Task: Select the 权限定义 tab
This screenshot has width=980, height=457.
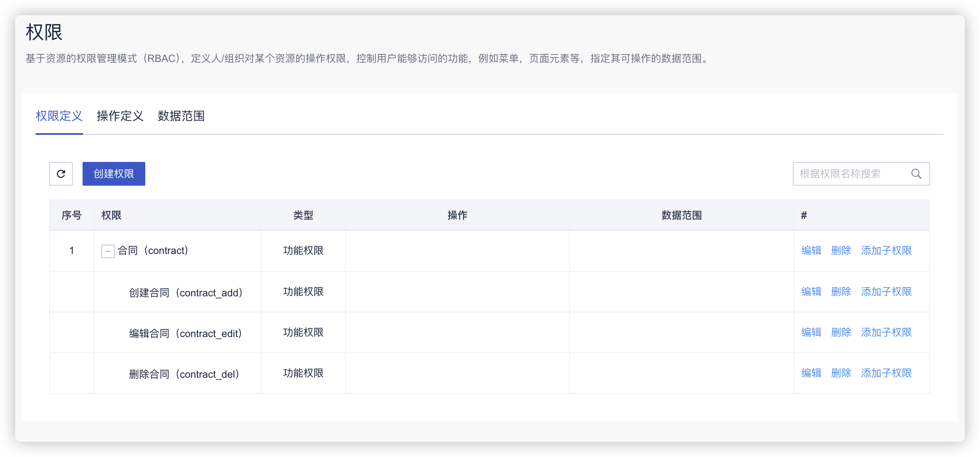Action: tap(59, 116)
